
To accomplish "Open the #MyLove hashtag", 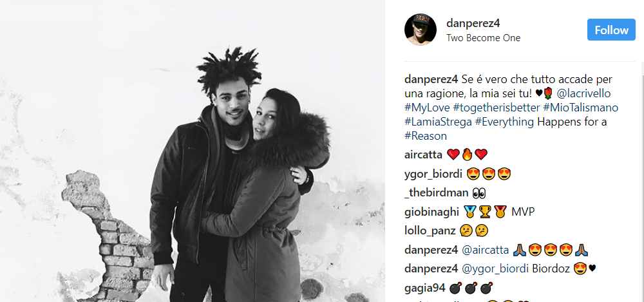I will tap(427, 108).
